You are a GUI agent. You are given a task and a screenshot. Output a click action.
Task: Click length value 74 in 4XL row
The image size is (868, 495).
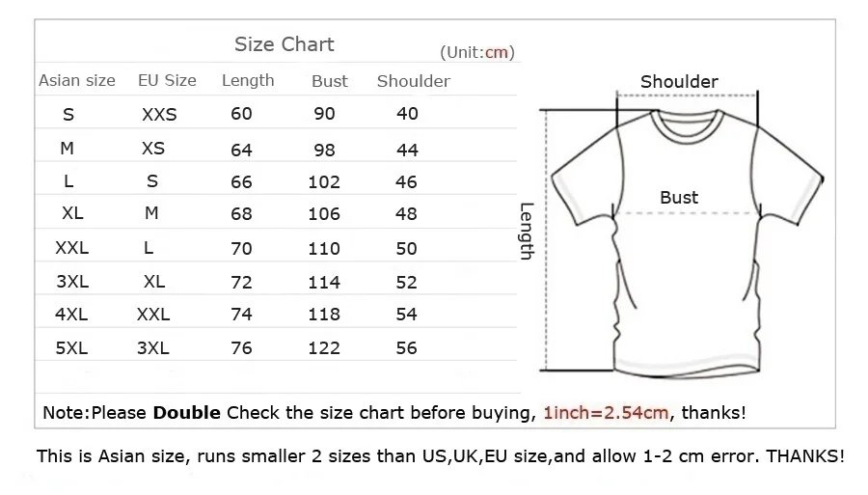pos(241,315)
